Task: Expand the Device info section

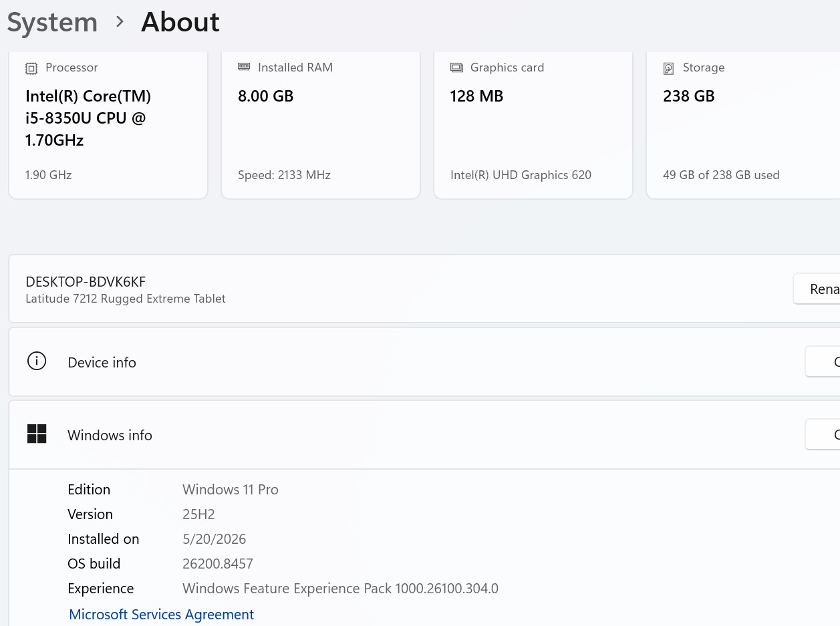Action: 424,361
